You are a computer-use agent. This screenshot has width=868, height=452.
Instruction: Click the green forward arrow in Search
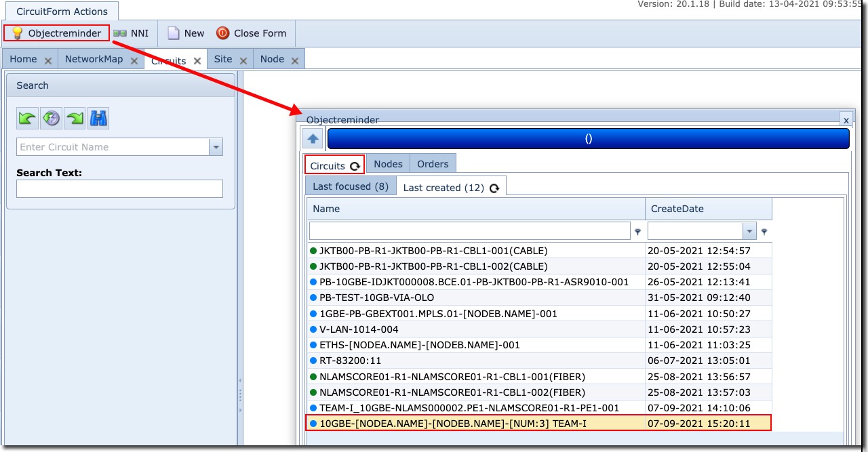coord(75,119)
